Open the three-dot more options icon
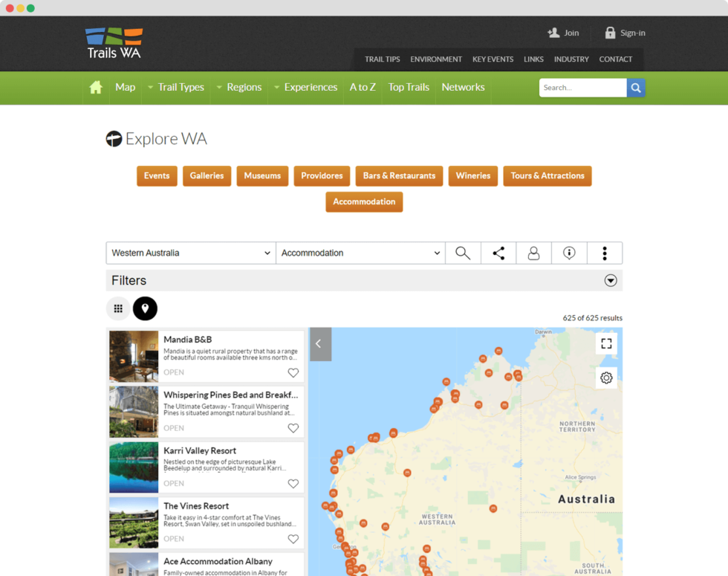Viewport: 728px width, 576px height. pos(605,253)
